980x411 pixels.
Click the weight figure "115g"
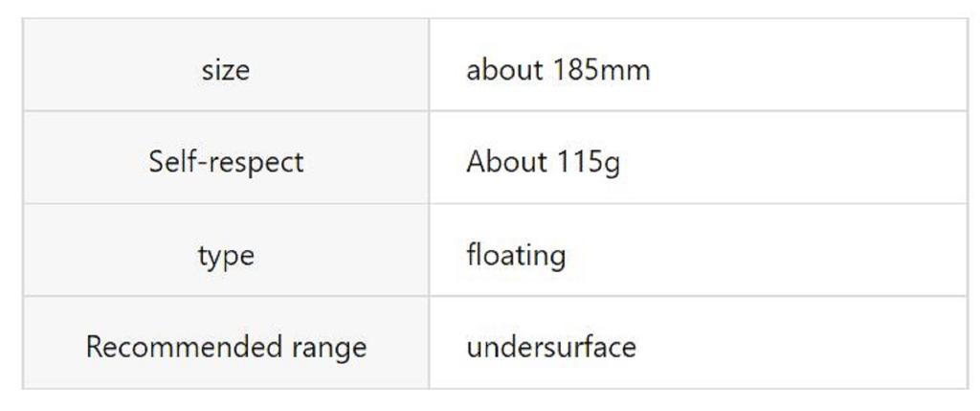tap(588, 162)
